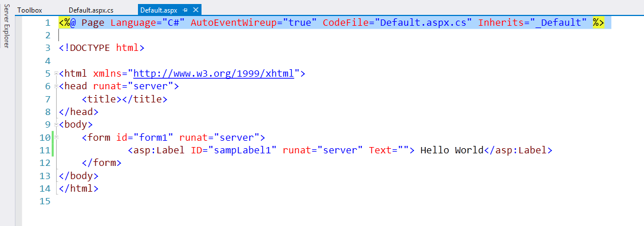The image size is (644, 226).
Task: Click the green change marker beside line 11
Action: tap(53, 150)
